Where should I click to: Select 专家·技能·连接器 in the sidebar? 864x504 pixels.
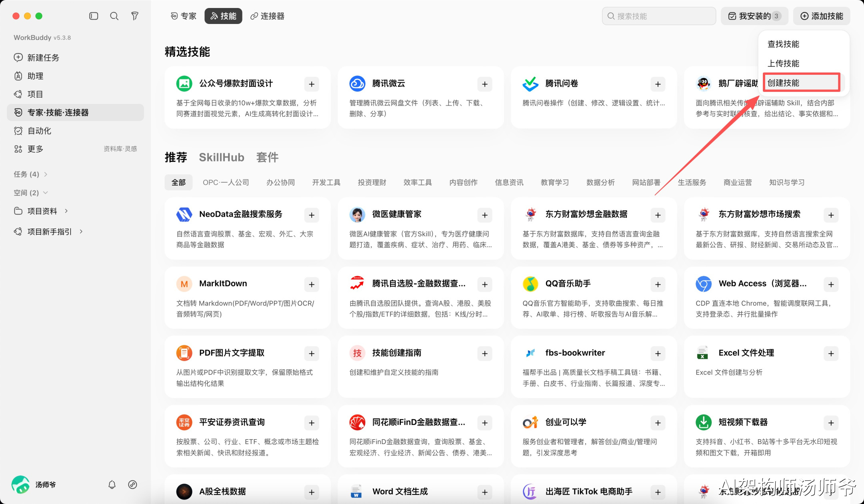[x=75, y=112]
